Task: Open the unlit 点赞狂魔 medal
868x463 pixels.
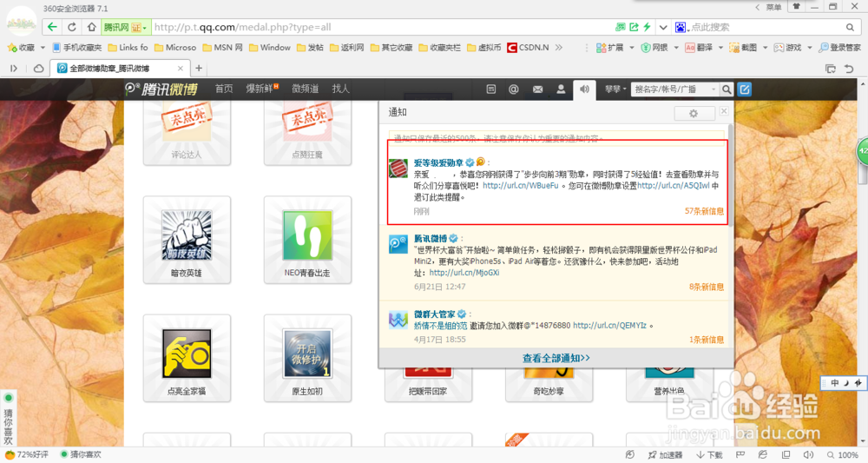Action: tap(307, 133)
